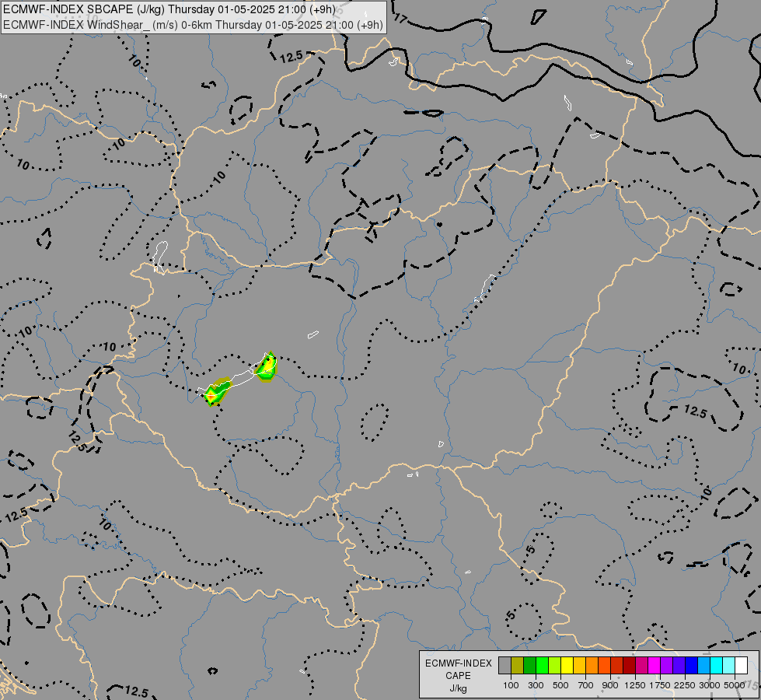Select the pure yellow legend swatch
The image size is (761, 700).
[567, 665]
